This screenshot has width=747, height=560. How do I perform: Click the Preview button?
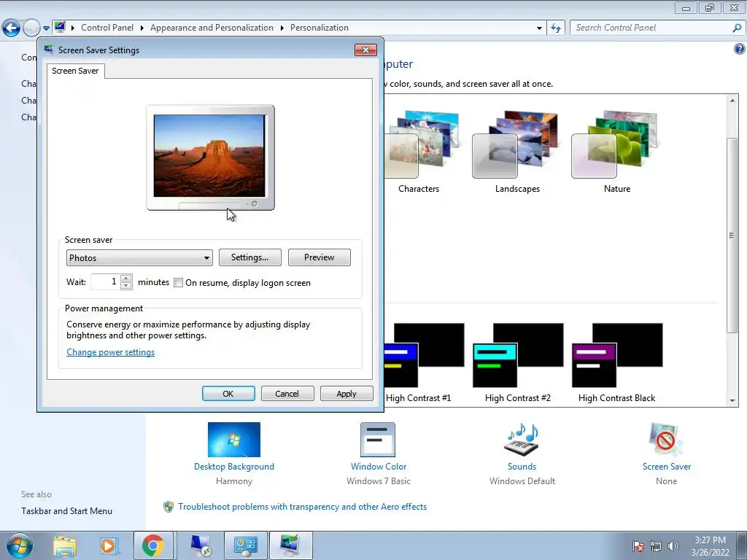pos(320,257)
